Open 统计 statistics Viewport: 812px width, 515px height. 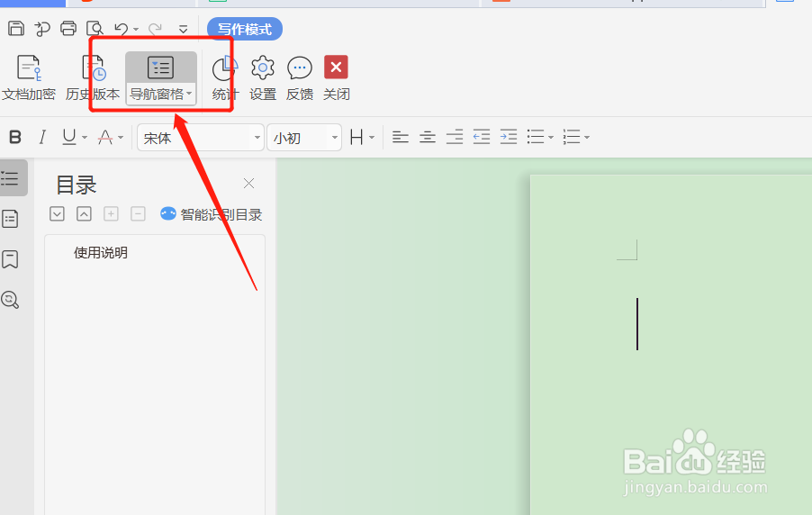point(225,78)
